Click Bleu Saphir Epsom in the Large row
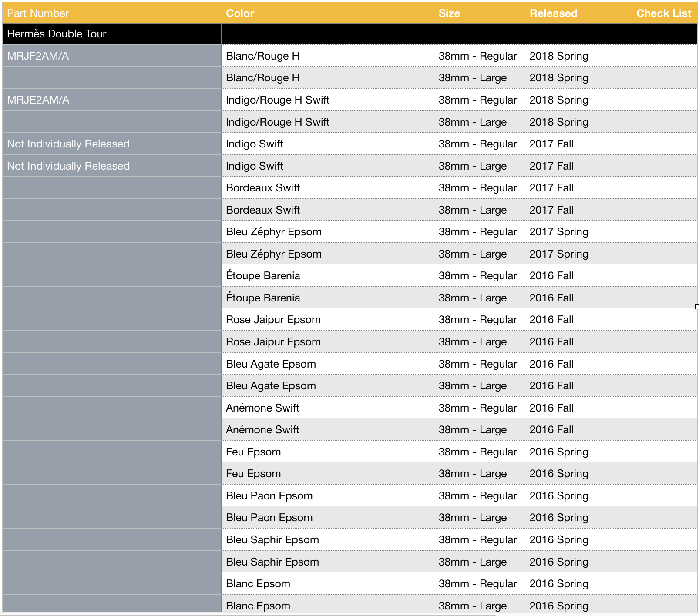 click(272, 562)
